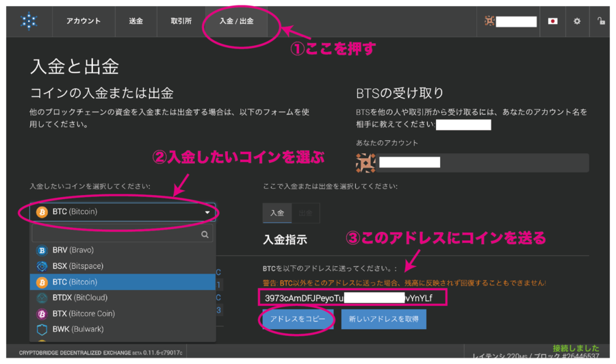Viewport: 616px width, 364px height.
Task: Click 新しいアドレスを取得 button
Action: 384,319
